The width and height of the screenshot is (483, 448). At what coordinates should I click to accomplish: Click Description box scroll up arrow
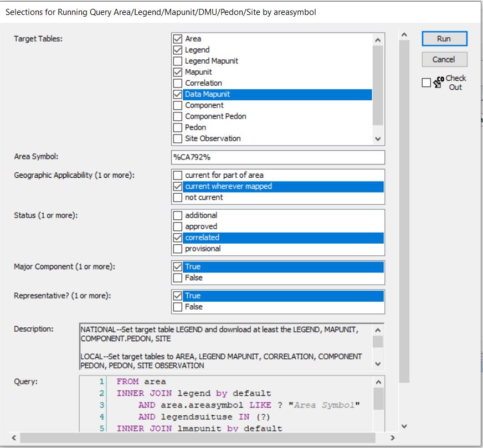pos(378,330)
